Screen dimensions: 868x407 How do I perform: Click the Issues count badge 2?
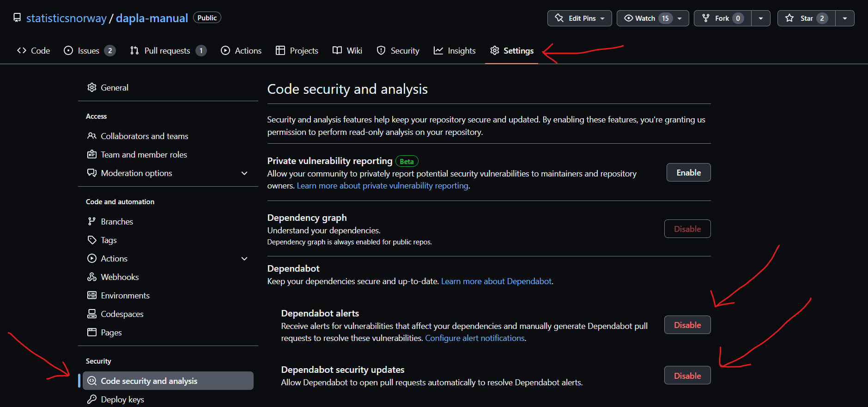[110, 50]
